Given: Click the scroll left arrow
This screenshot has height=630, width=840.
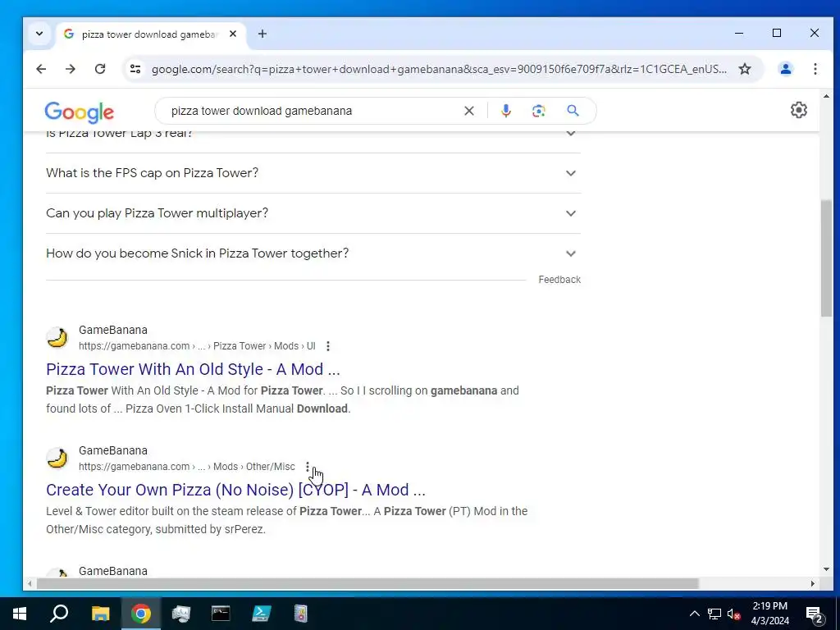Looking at the screenshot, I should point(30,583).
